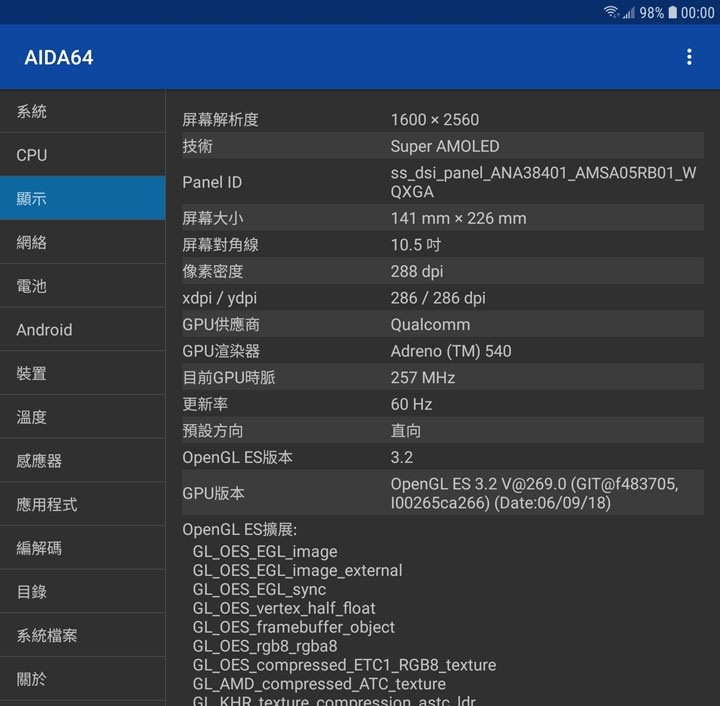Open the Android section
Image resolution: width=720 pixels, height=706 pixels.
tap(83, 330)
